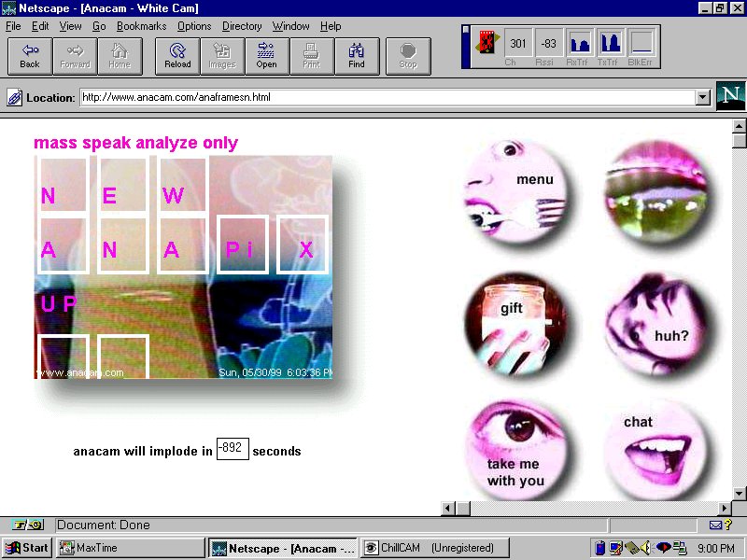Click the Open location toolbar button
Image resolution: width=747 pixels, height=560 pixels.
[x=266, y=56]
